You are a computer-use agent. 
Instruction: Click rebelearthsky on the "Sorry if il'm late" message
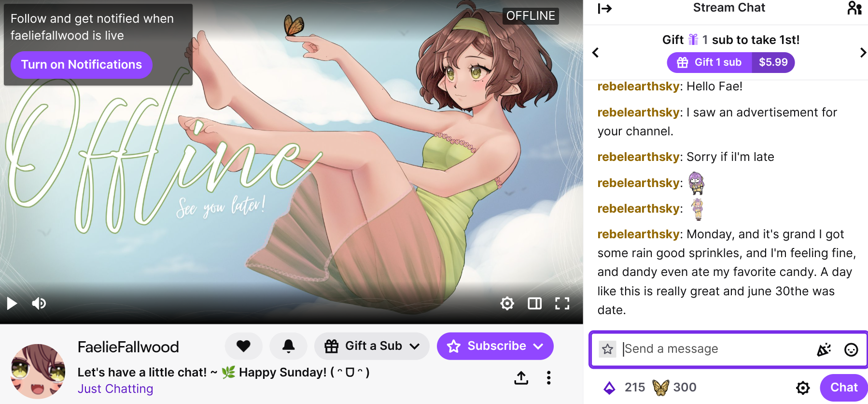tap(639, 157)
